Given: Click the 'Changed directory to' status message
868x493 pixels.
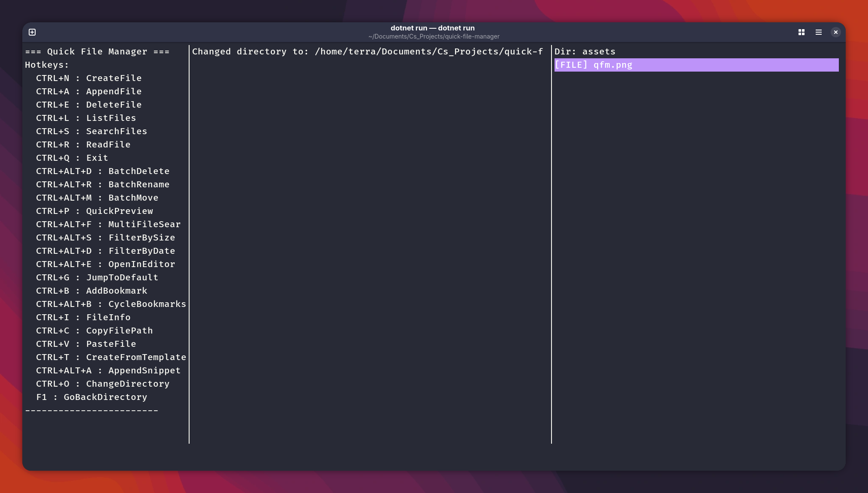Looking at the screenshot, I should pos(367,52).
